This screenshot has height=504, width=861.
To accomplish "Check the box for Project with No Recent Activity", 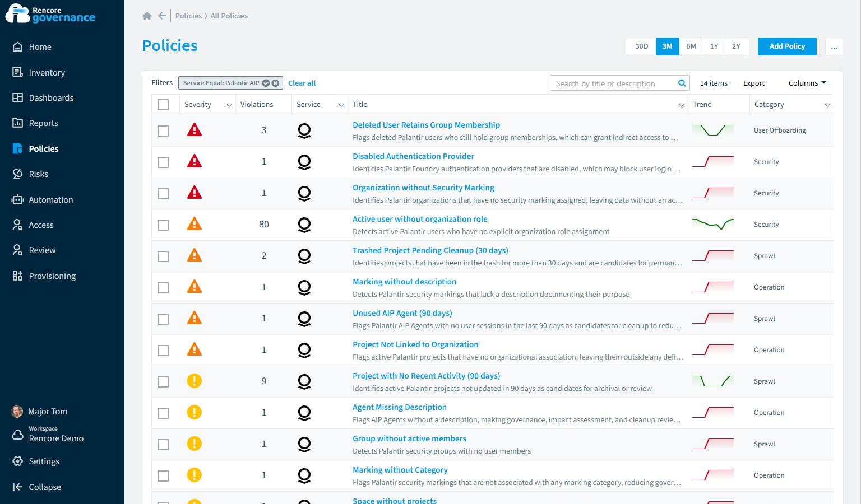I will (163, 382).
